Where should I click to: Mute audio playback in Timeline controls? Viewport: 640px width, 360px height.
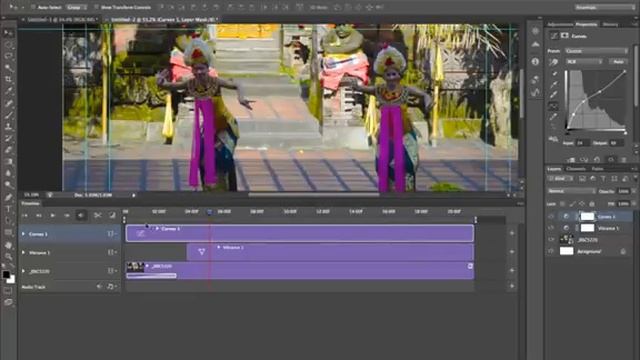pos(81,215)
